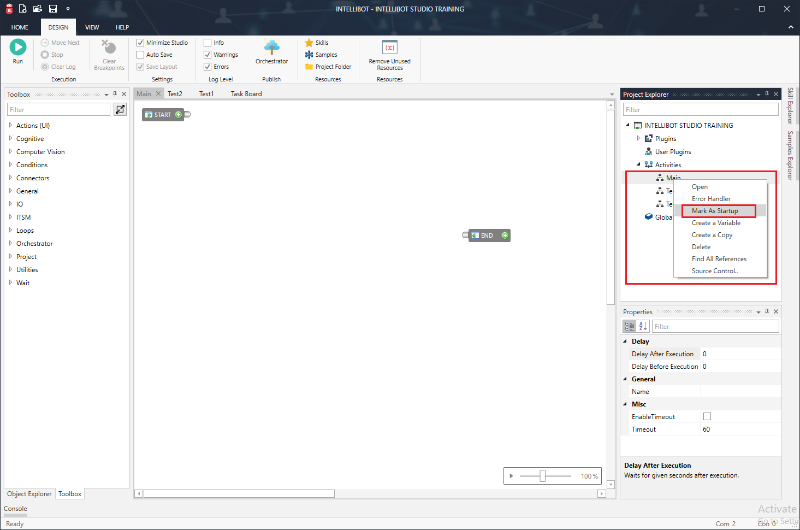Click the green Run button

coord(17,48)
